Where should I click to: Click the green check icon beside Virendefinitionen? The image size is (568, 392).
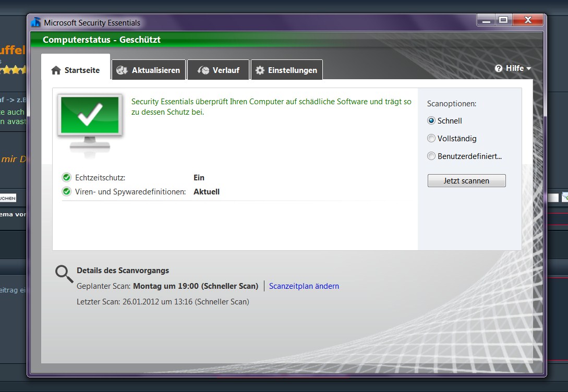pos(66,192)
